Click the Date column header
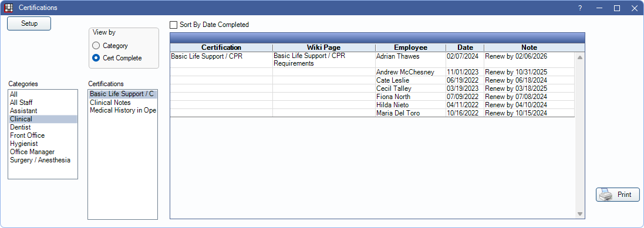This screenshot has width=644, height=228. tap(465, 47)
